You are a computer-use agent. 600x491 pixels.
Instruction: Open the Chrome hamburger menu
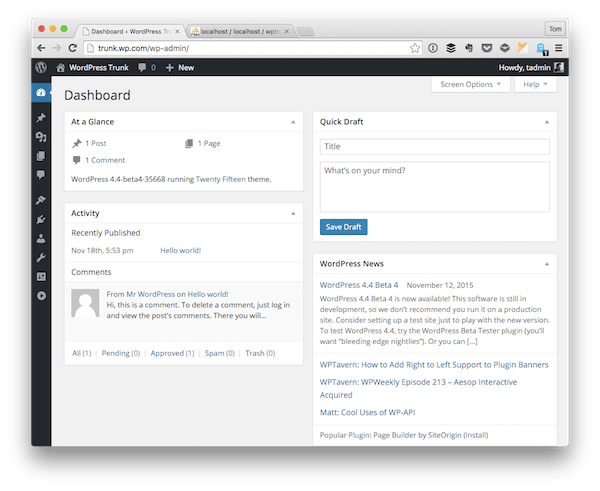559,48
